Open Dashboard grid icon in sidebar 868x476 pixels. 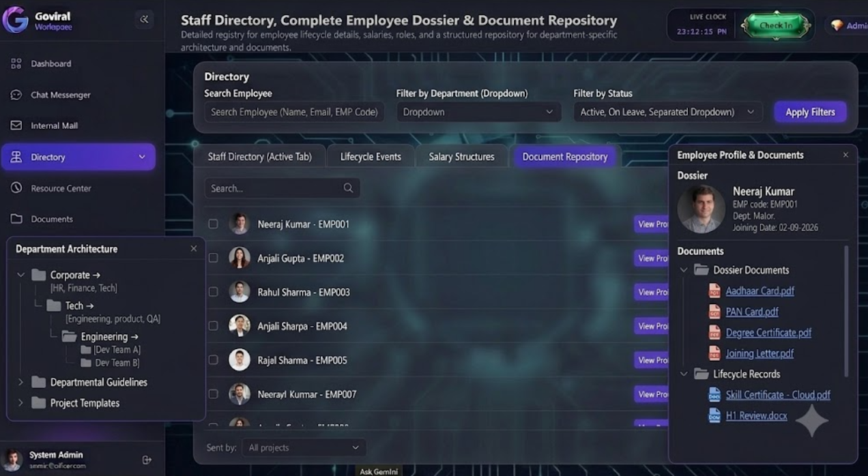coord(16,63)
